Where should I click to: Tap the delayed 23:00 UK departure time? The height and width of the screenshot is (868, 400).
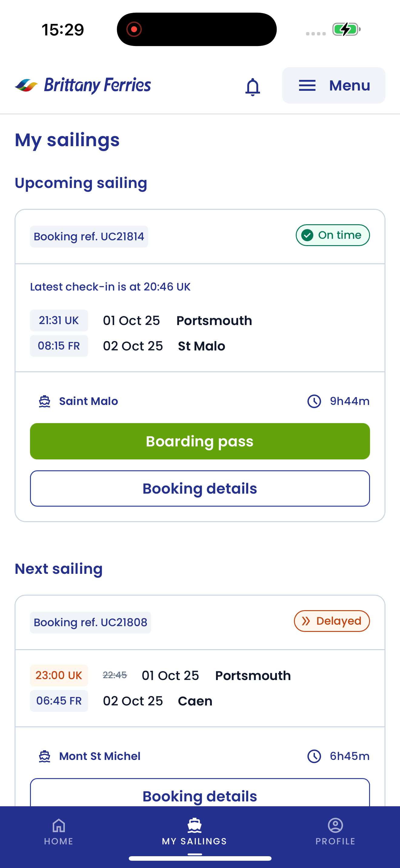[59, 675]
